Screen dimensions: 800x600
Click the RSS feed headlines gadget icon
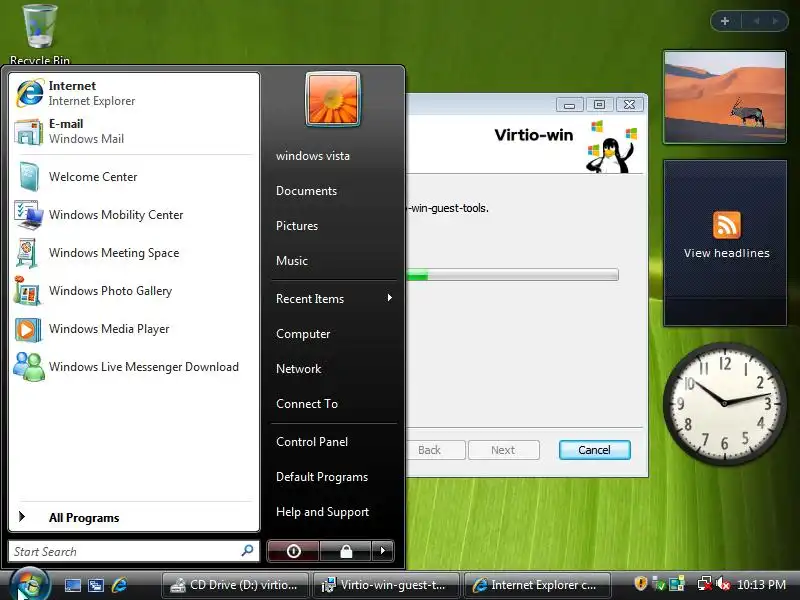coord(726,225)
